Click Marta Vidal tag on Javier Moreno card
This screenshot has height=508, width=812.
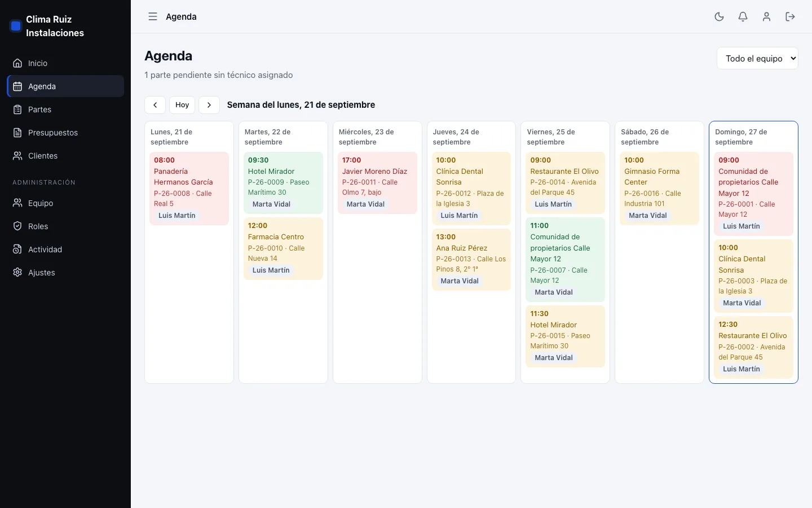pyautogui.click(x=365, y=204)
